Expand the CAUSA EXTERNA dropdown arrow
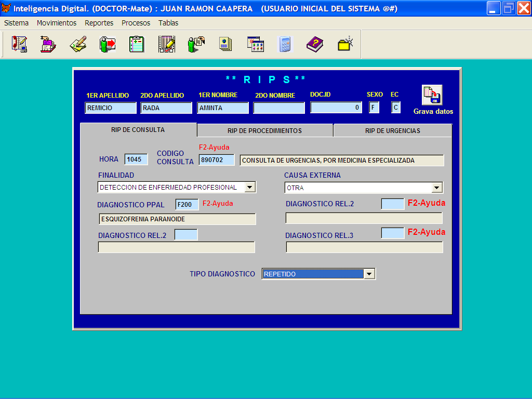Image resolution: width=532 pixels, height=399 pixels. (436, 188)
